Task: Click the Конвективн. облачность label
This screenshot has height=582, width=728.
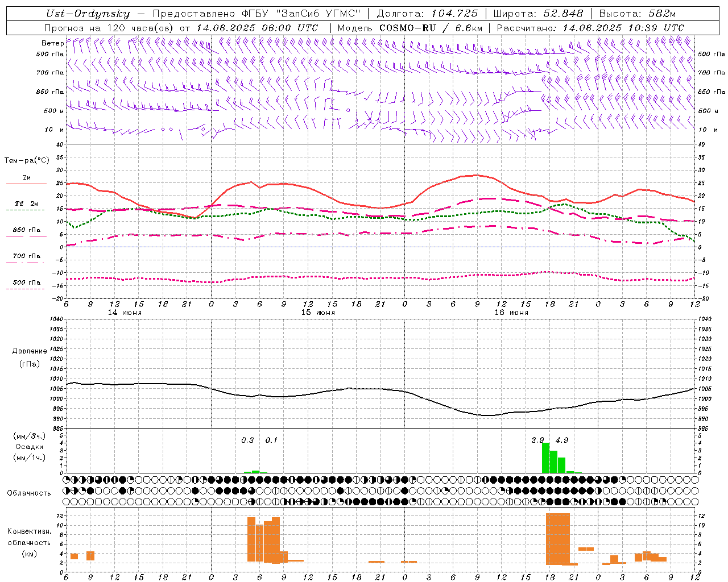Action: [x=29, y=537]
